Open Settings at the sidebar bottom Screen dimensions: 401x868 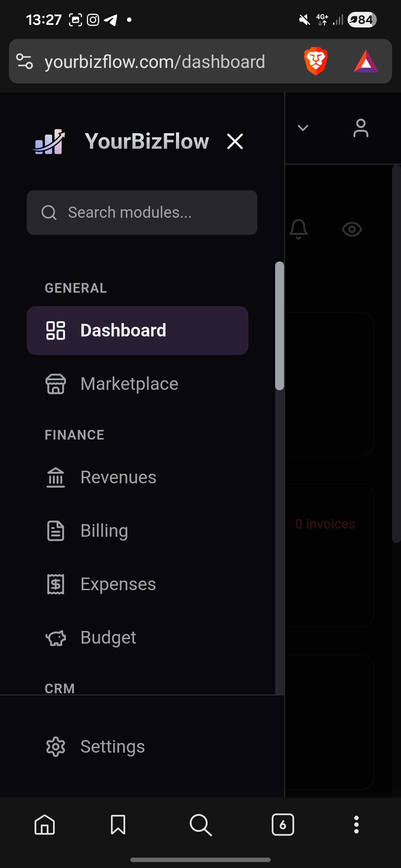112,747
